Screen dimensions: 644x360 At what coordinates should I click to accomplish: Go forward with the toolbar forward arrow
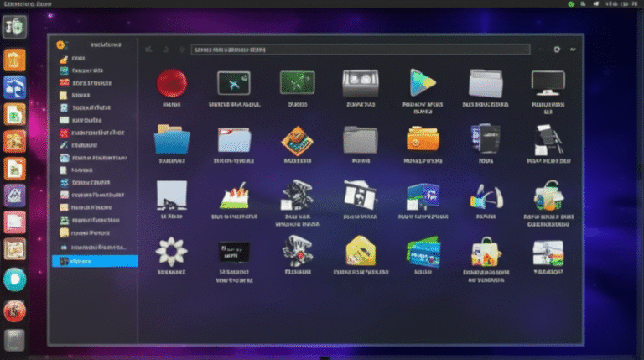(x=166, y=50)
